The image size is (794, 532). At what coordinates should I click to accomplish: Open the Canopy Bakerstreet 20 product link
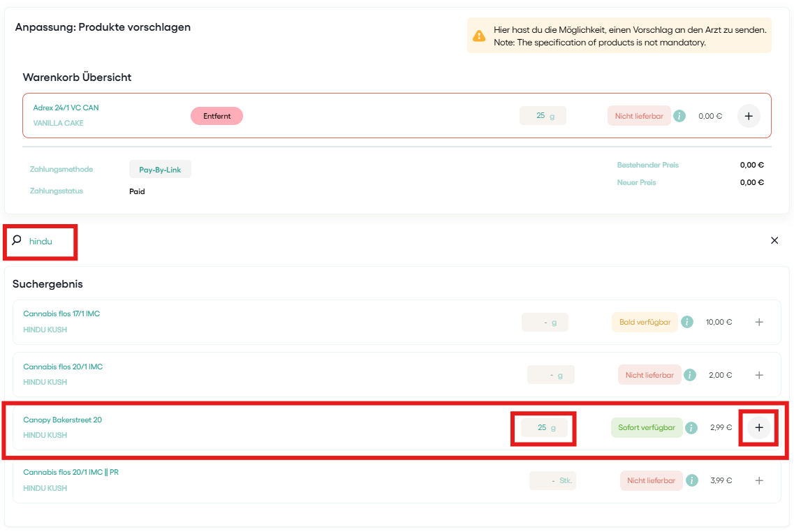(62, 420)
